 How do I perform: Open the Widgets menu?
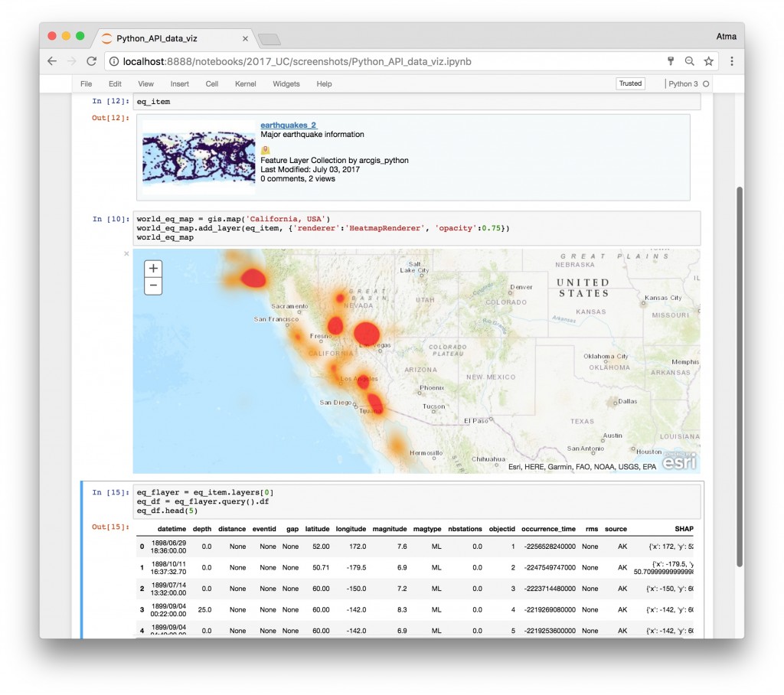(286, 83)
